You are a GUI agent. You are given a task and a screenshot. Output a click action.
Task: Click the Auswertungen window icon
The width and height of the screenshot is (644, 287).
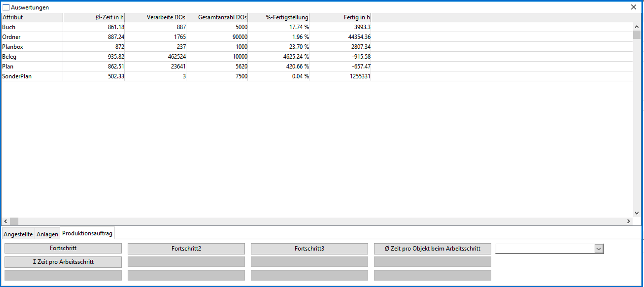coord(6,7)
